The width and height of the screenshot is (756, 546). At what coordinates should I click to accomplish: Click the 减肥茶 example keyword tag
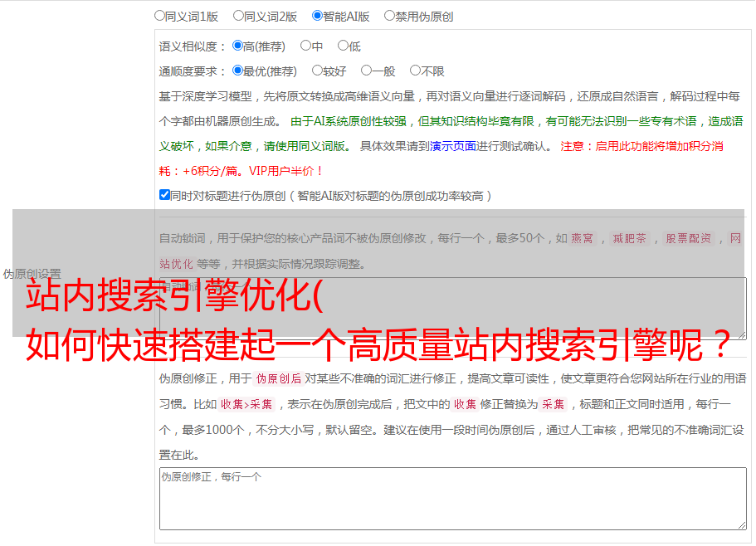click(x=629, y=238)
